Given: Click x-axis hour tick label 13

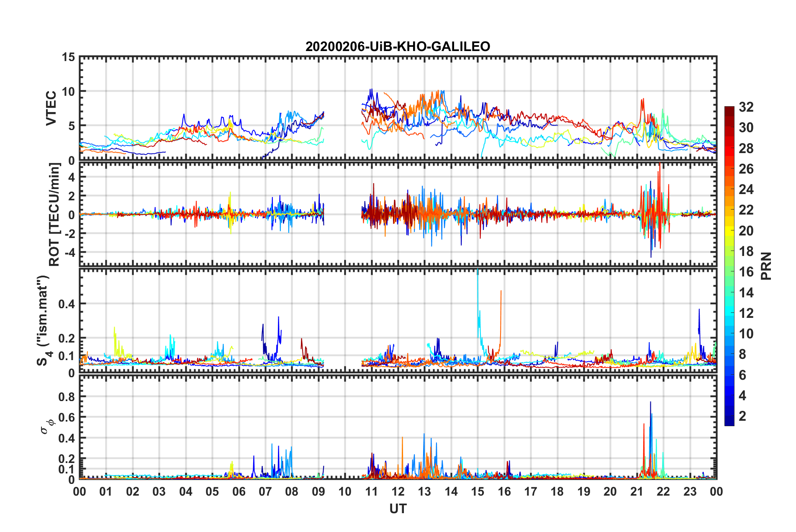Looking at the screenshot, I should pyautogui.click(x=424, y=491).
